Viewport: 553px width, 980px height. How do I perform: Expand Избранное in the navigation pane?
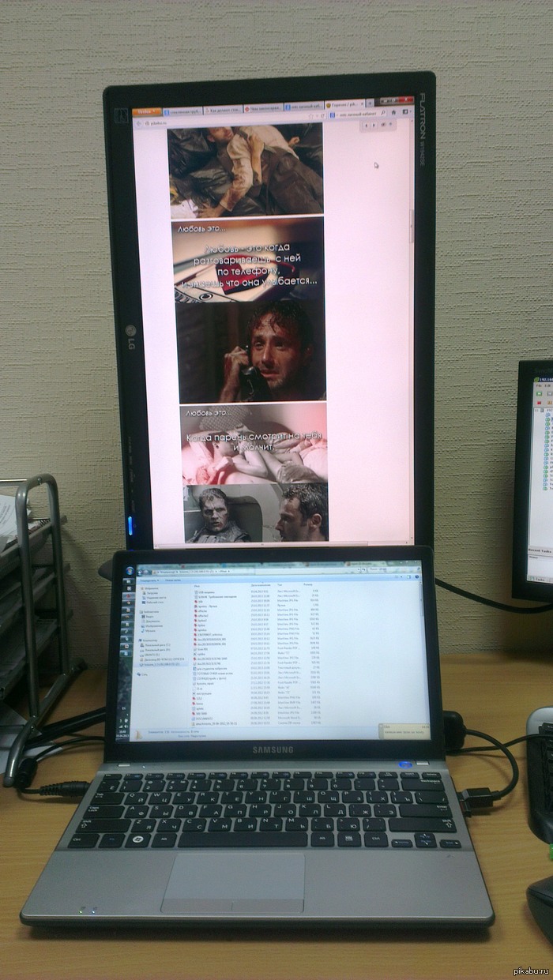click(x=142, y=588)
